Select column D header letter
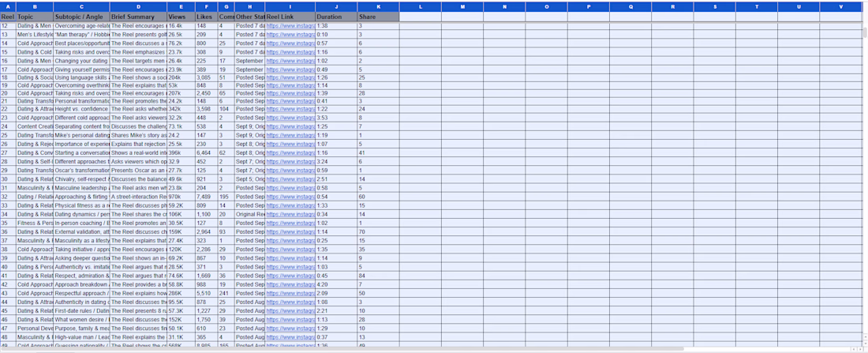 [x=138, y=6]
